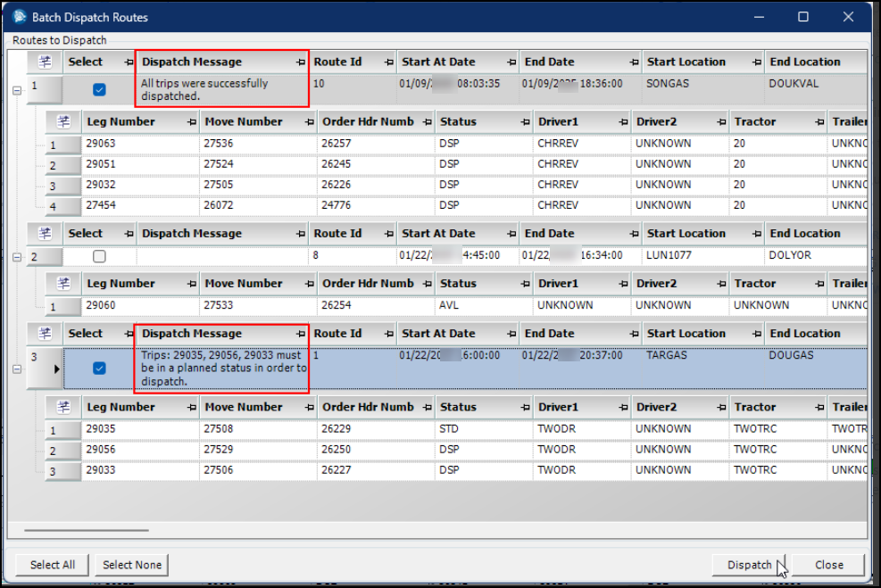Check the Select box for the LUN1077 route
The height and width of the screenshot is (588, 881).
pos(99,257)
